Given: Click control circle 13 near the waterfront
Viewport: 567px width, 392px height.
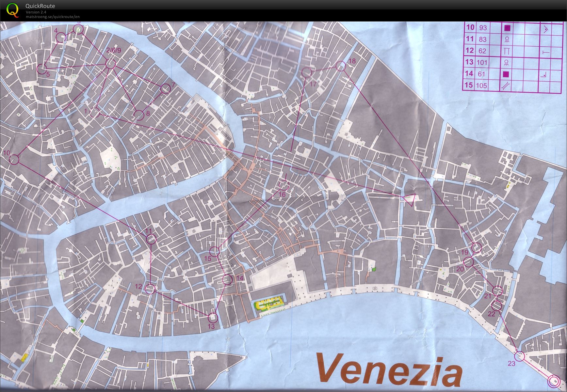Looking at the screenshot, I should click(x=213, y=317).
